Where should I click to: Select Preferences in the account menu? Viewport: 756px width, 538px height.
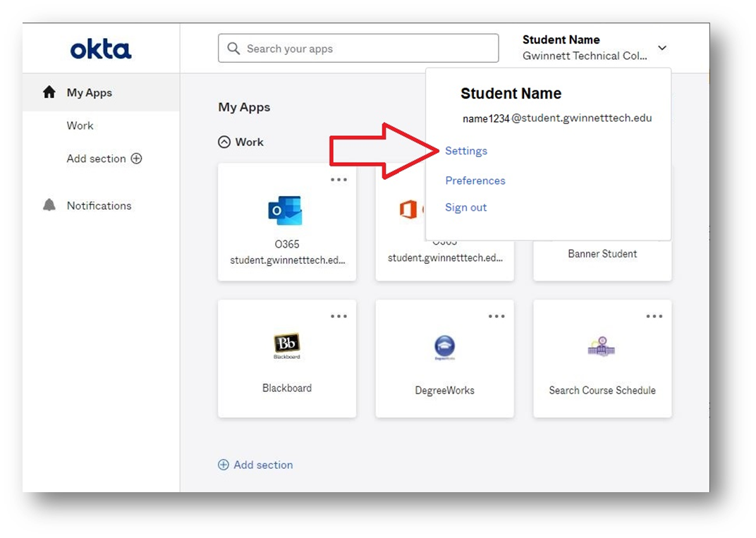click(475, 181)
